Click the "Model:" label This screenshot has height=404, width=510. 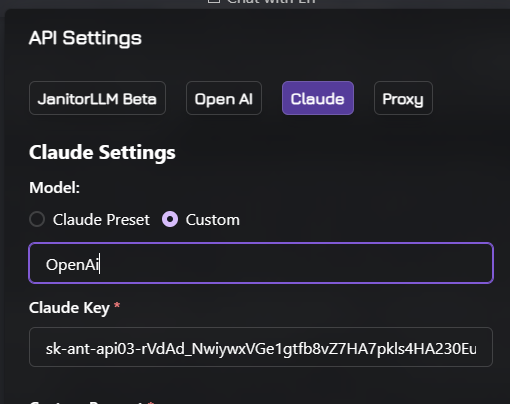pyautogui.click(x=55, y=188)
